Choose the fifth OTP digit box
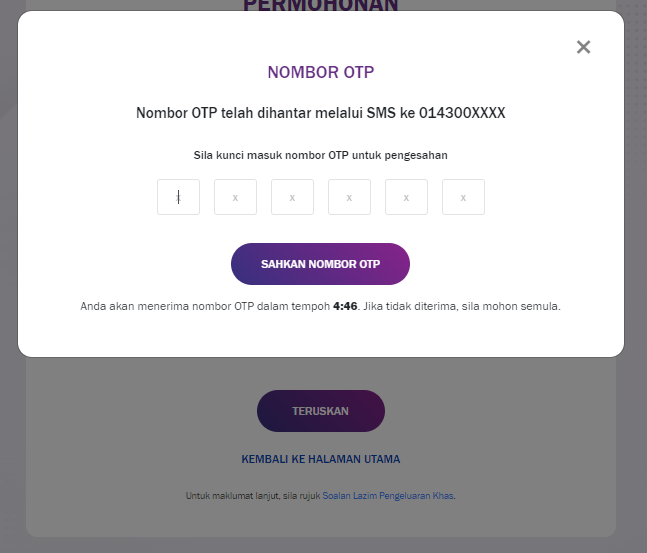The image size is (647, 553). click(406, 197)
